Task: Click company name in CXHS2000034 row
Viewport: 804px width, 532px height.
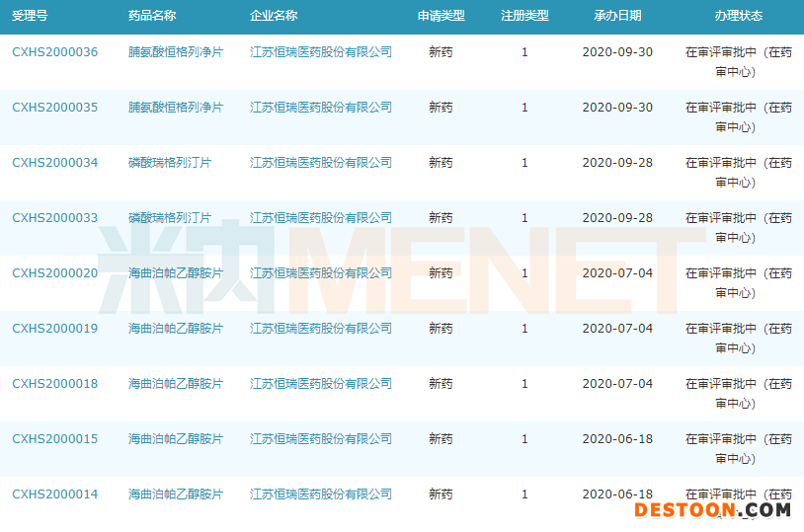Action: [x=321, y=163]
